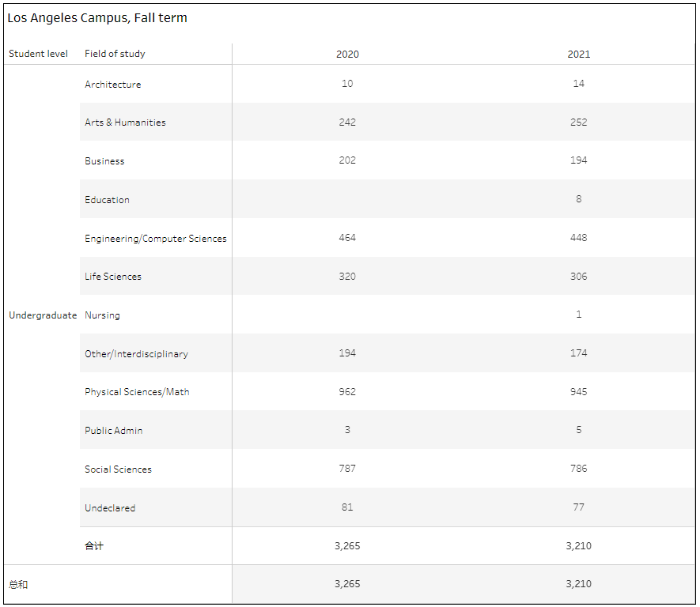Select the Student level header
The image size is (700, 607).
tap(39, 54)
